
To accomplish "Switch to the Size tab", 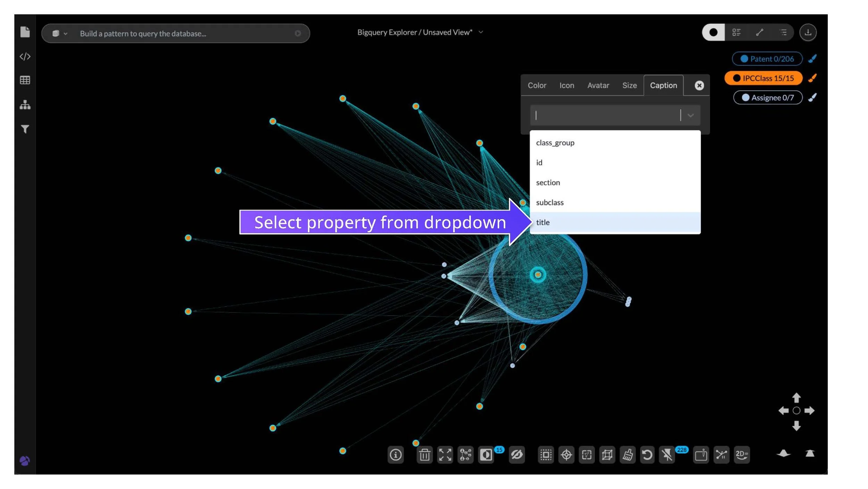I will point(629,85).
